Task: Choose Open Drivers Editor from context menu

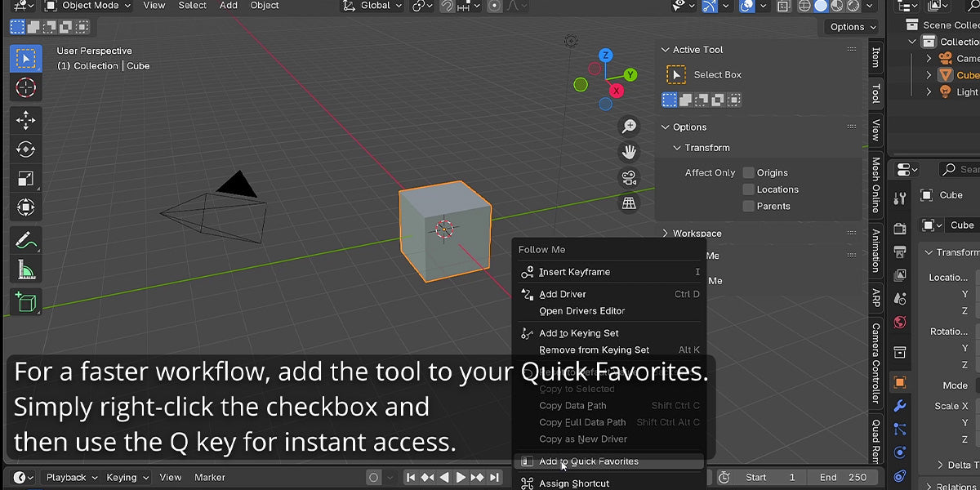Action: pos(609,311)
